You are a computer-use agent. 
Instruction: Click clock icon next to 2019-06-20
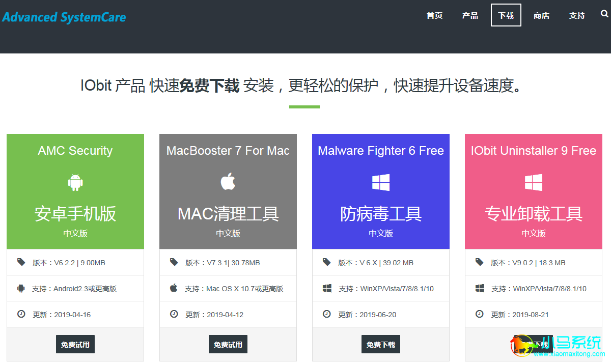coord(326,314)
